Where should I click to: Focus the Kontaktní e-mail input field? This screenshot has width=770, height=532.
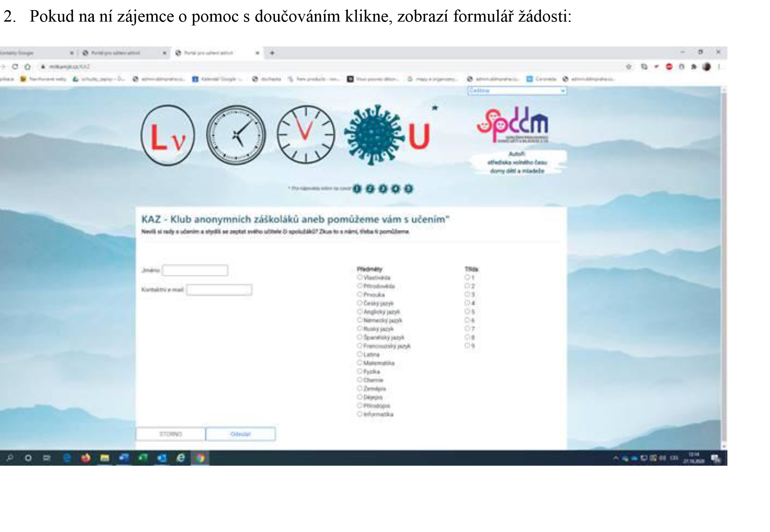[219, 290]
